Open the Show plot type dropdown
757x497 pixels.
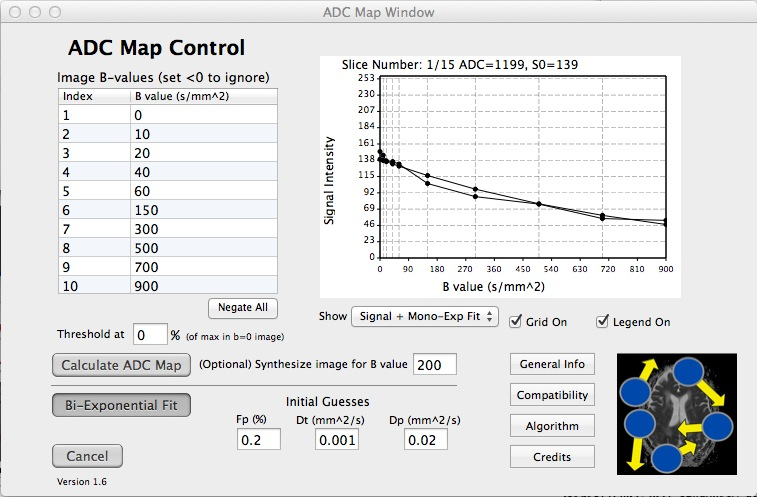click(424, 317)
